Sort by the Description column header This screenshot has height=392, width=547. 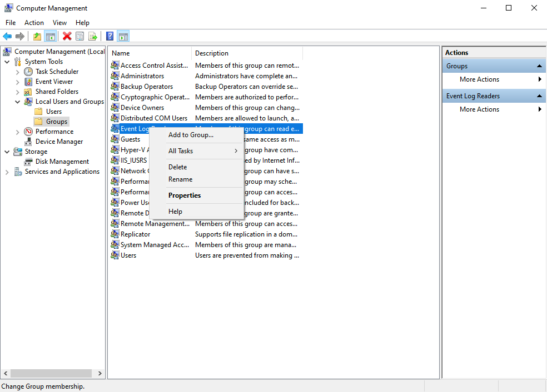click(247, 53)
